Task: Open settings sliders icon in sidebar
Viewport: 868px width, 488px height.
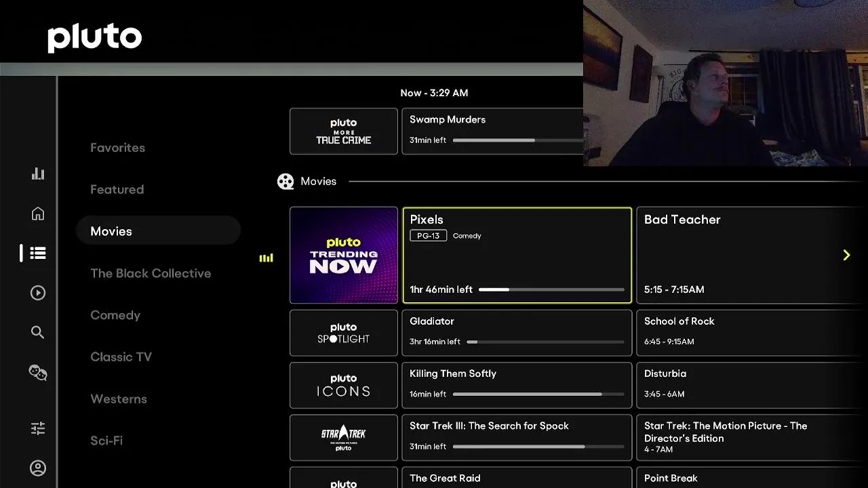Action: point(38,428)
